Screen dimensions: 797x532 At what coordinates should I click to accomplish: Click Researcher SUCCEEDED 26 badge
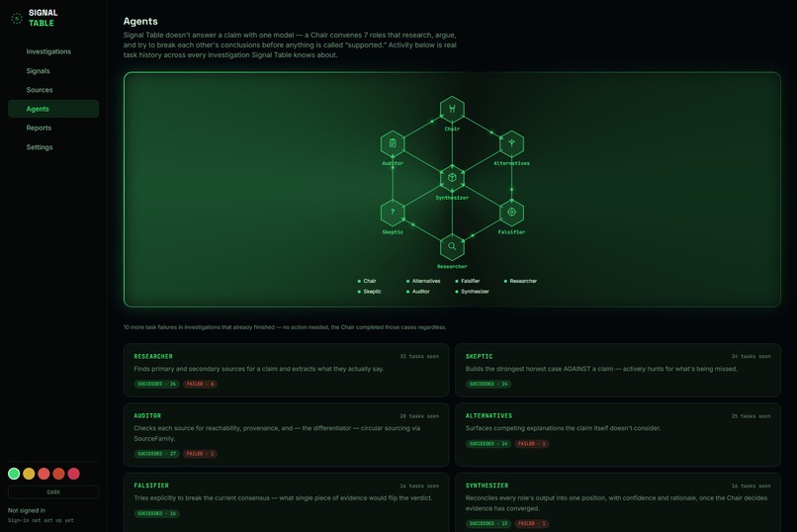point(156,384)
